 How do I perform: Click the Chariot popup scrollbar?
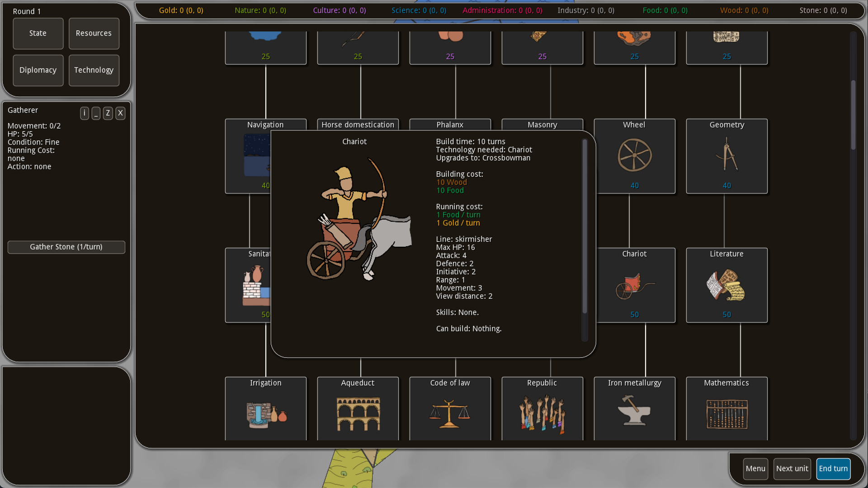(585, 226)
